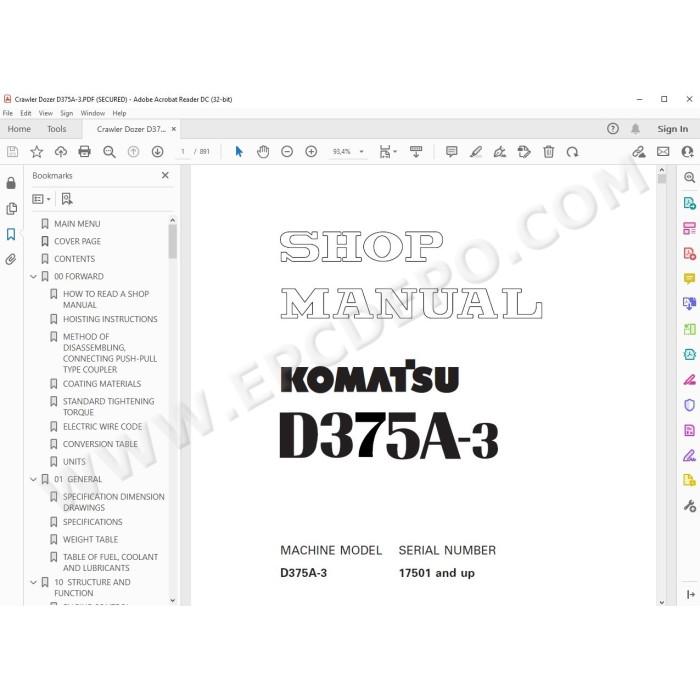Image resolution: width=700 pixels, height=700 pixels.
Task: Rotate the page with the rotate icon
Action: coord(572,152)
